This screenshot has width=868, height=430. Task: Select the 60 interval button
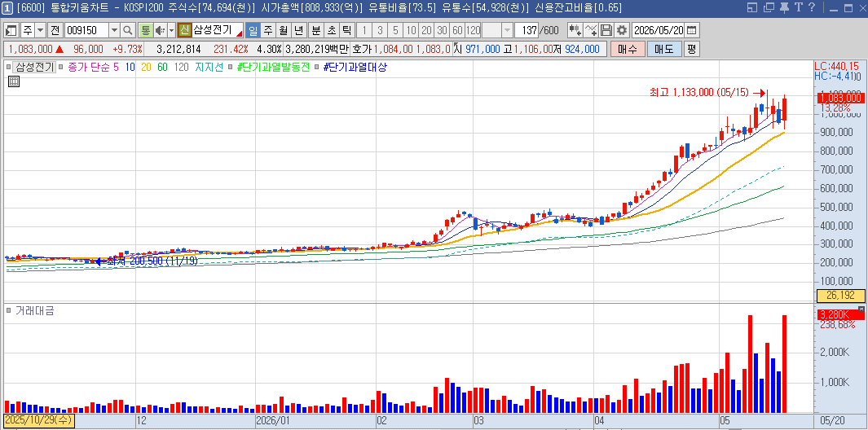pos(457,30)
